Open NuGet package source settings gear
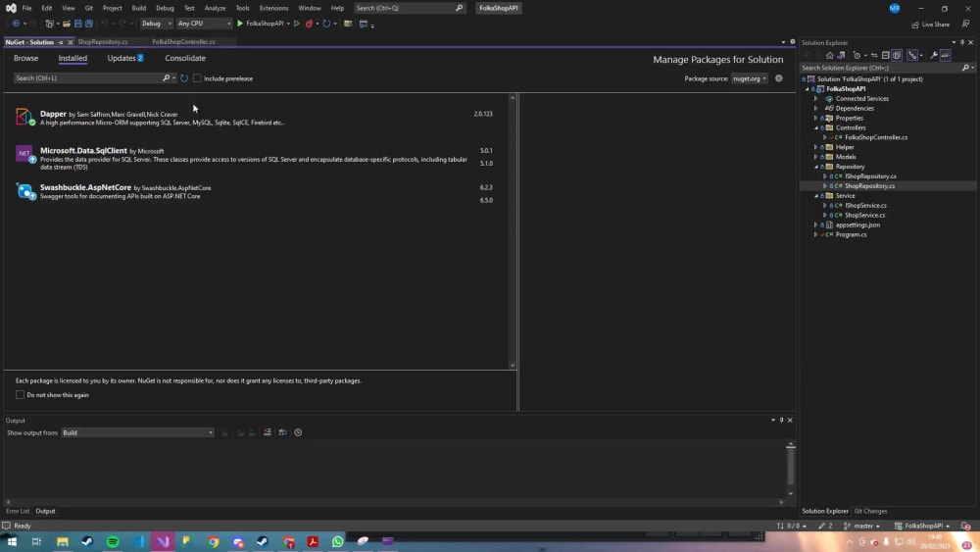 (x=779, y=78)
